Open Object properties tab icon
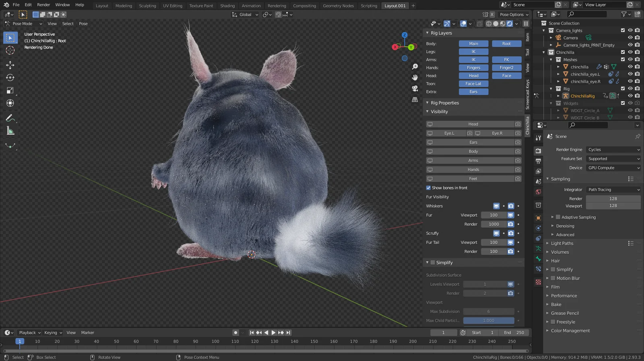Image resolution: width=644 pixels, height=361 pixels. [x=538, y=218]
